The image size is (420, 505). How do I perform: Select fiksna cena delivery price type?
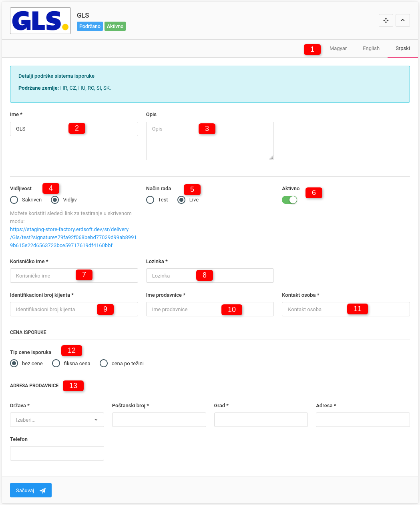pos(56,364)
